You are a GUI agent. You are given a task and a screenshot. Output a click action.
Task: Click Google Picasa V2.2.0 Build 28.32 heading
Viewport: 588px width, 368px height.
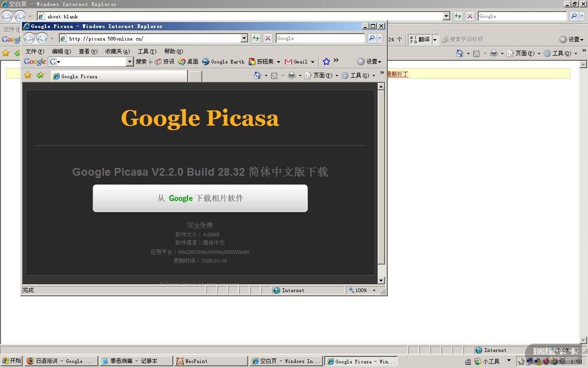click(x=200, y=172)
